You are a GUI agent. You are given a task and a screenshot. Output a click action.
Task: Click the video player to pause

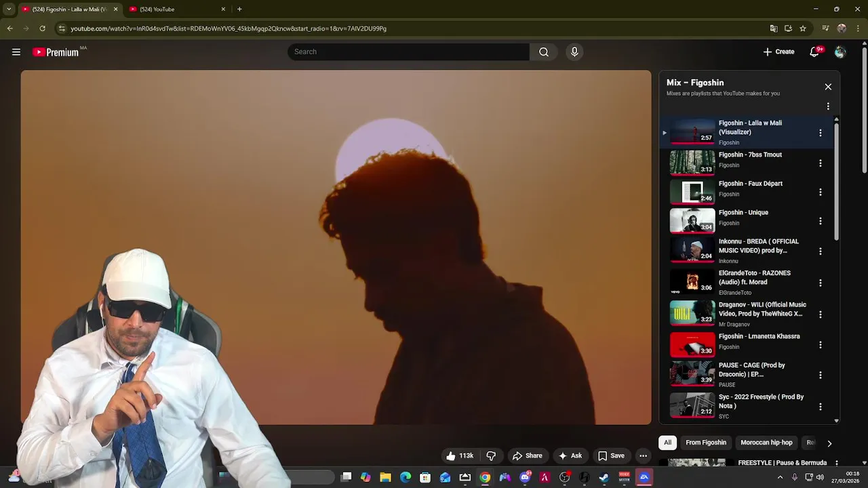[x=336, y=247]
